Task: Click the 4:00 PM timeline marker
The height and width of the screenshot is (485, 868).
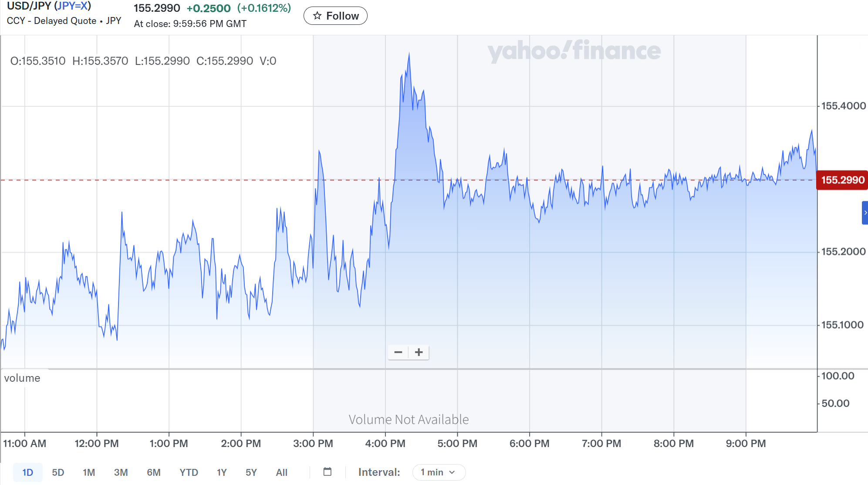Action: [x=385, y=444]
